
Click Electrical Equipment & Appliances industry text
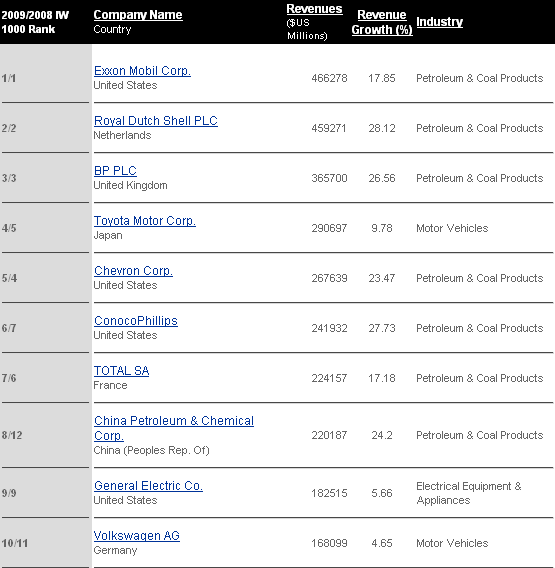(469, 493)
